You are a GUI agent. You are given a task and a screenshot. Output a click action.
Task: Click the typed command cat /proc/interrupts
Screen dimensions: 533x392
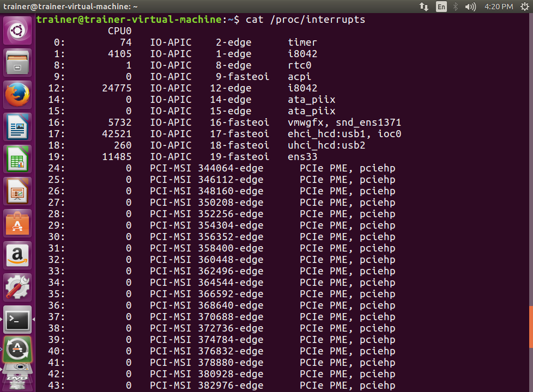point(305,20)
